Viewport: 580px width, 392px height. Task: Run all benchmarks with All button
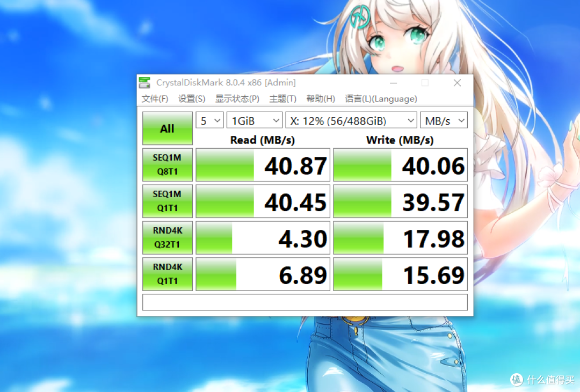[167, 128]
